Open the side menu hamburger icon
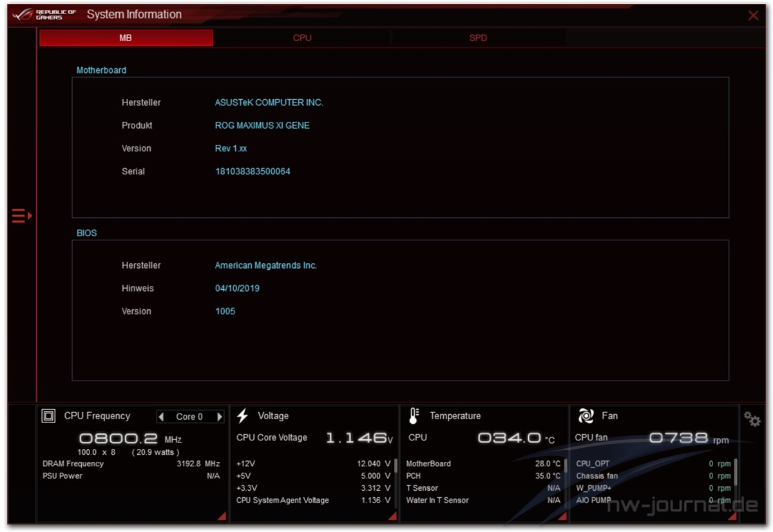 coord(22,216)
